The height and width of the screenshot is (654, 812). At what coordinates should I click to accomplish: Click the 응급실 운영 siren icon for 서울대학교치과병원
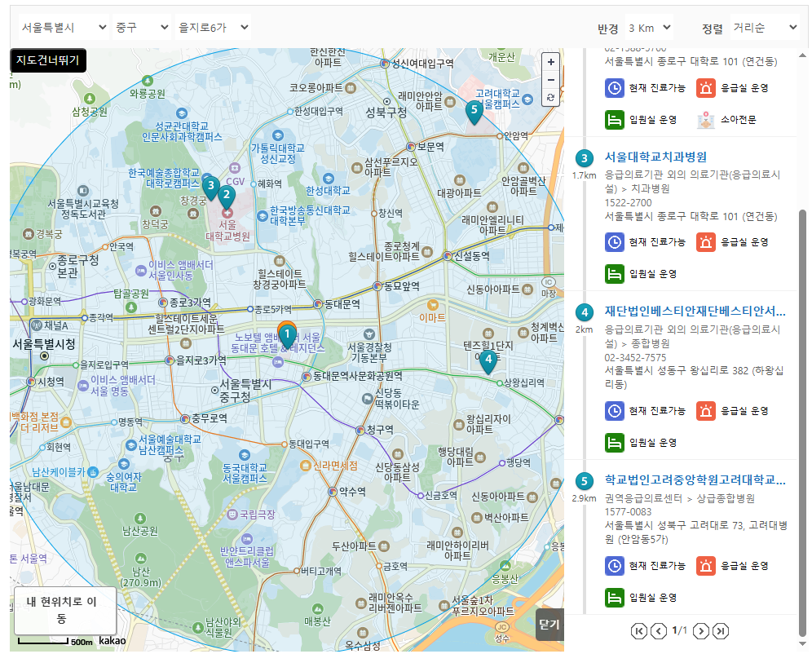(x=705, y=242)
